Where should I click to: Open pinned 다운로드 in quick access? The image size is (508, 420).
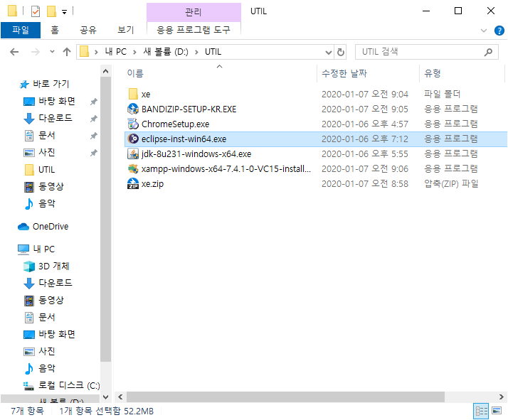48,118
